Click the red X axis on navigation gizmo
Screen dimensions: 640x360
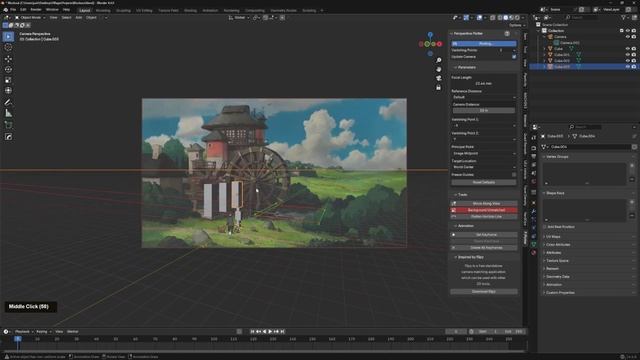(439, 44)
